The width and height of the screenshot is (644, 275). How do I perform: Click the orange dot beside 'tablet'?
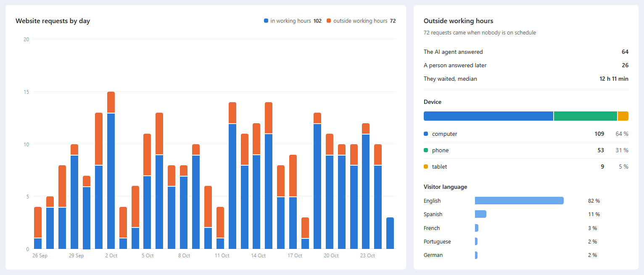click(x=426, y=167)
